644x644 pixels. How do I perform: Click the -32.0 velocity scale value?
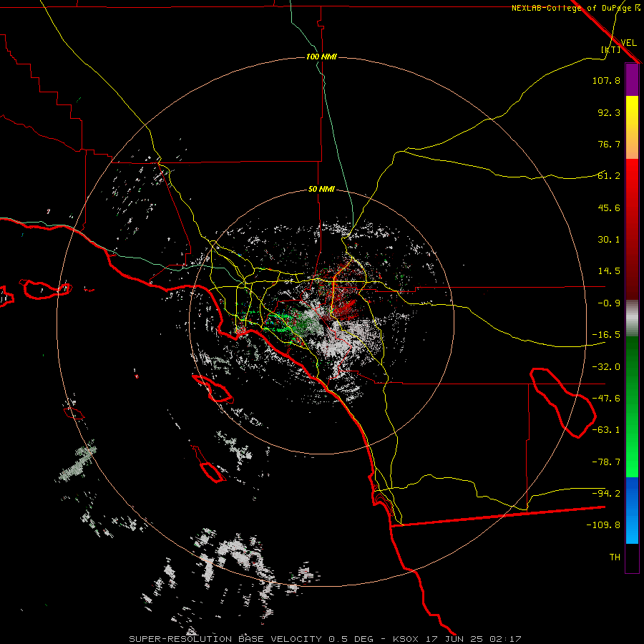(x=606, y=367)
